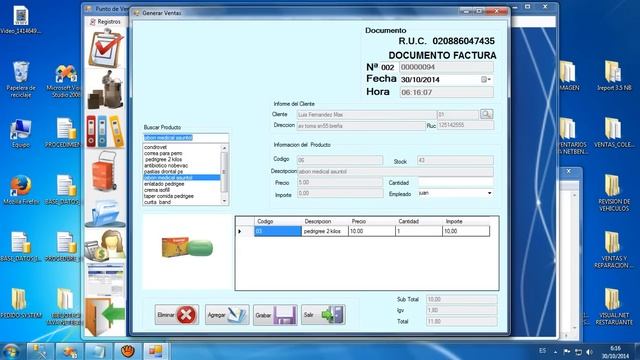The image size is (640, 360).
Task: Click the Descripcion column header in grid
Action: 325,221
